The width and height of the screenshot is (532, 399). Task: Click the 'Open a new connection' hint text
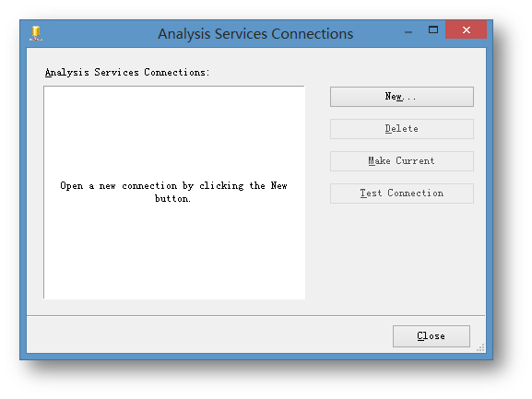(173, 192)
